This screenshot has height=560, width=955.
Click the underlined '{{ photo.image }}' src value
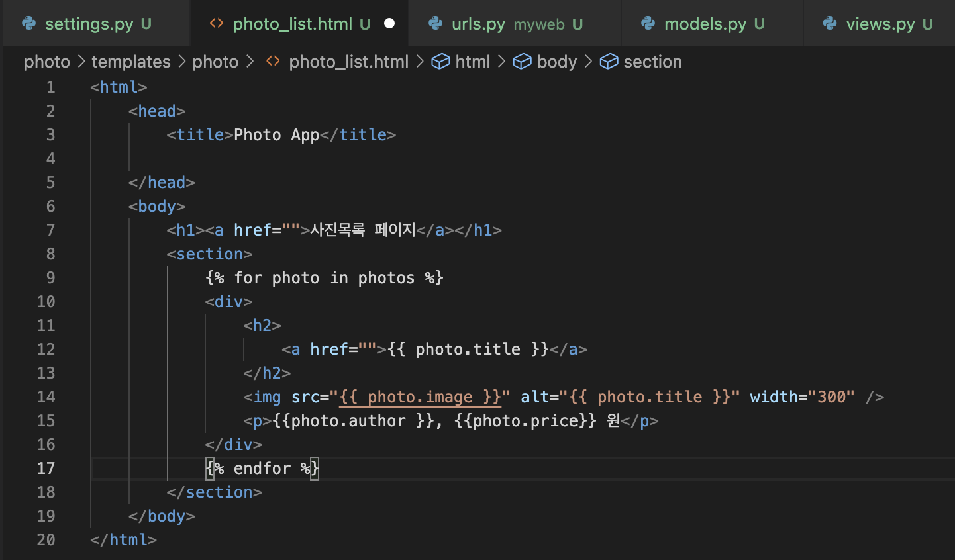(x=420, y=397)
